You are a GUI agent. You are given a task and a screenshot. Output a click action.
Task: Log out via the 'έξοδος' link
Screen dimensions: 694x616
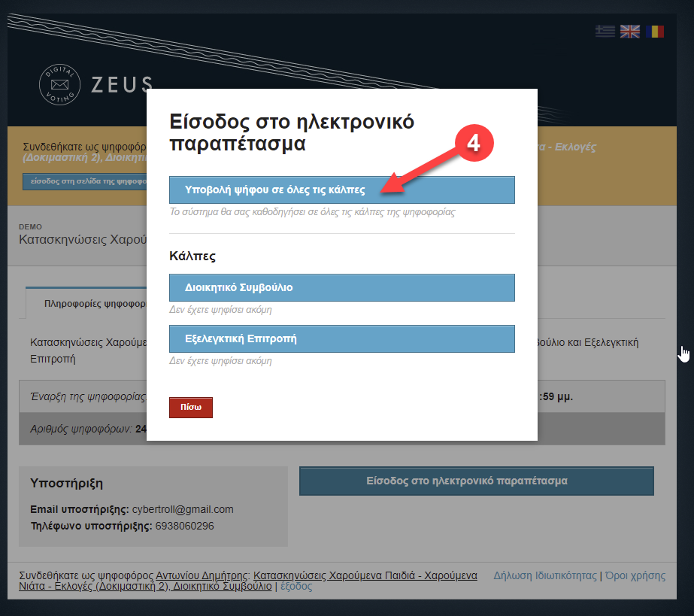coord(296,587)
